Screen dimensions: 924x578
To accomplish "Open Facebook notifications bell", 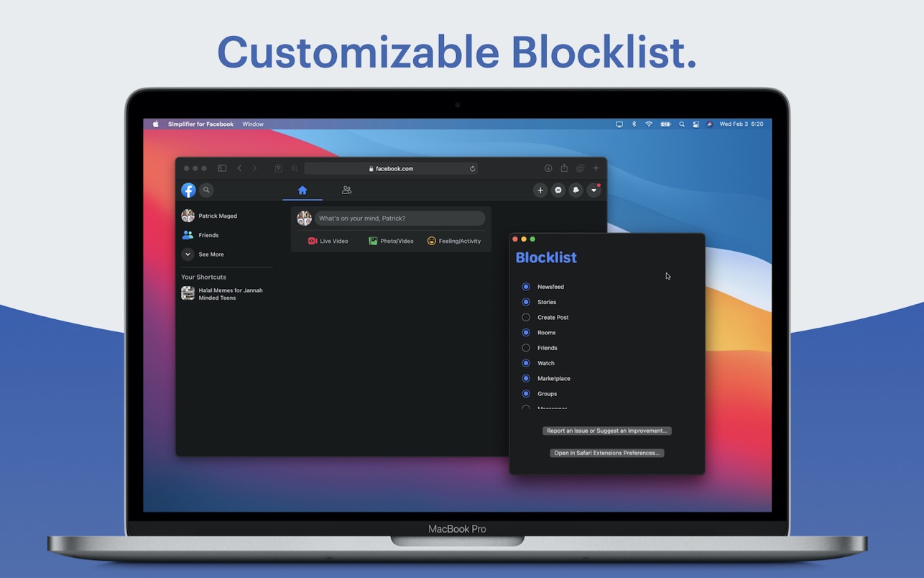I will click(x=576, y=190).
